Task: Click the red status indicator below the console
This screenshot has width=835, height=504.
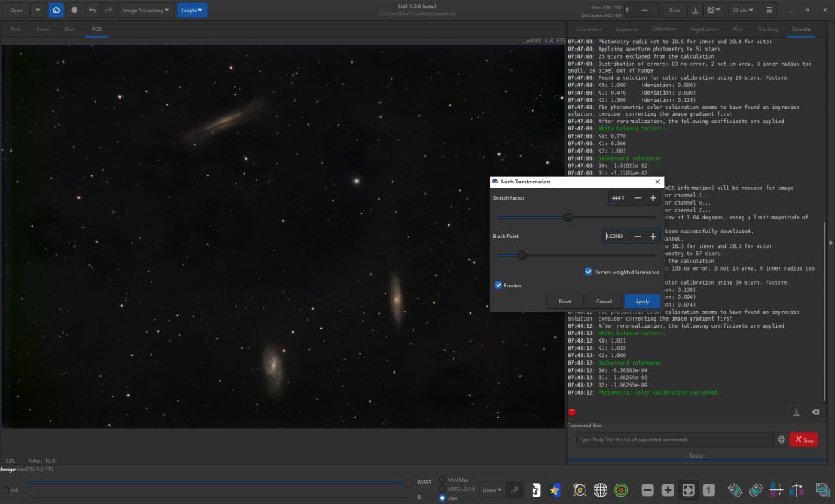Action: (572, 412)
